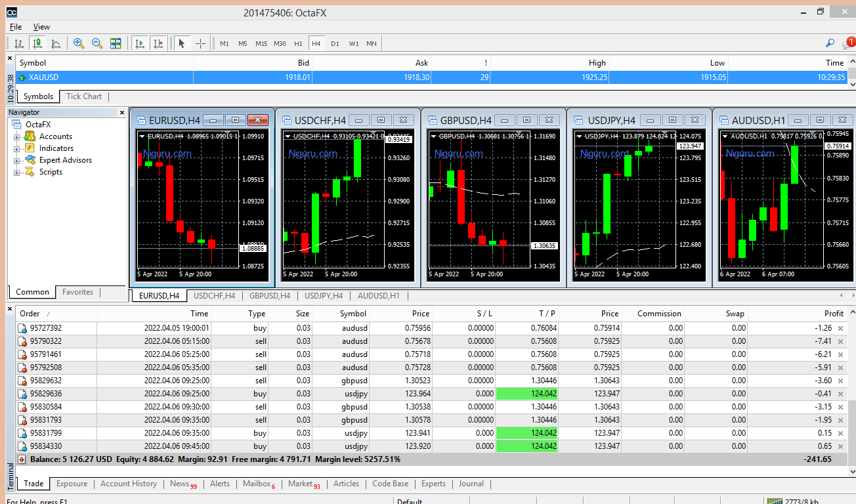Viewport: 856px width, 504px height.
Task: Zoom in on the chart
Action: (x=79, y=43)
